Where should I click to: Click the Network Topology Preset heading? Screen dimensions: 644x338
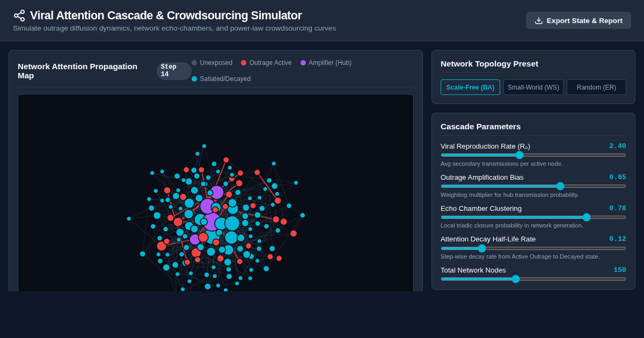(489, 64)
